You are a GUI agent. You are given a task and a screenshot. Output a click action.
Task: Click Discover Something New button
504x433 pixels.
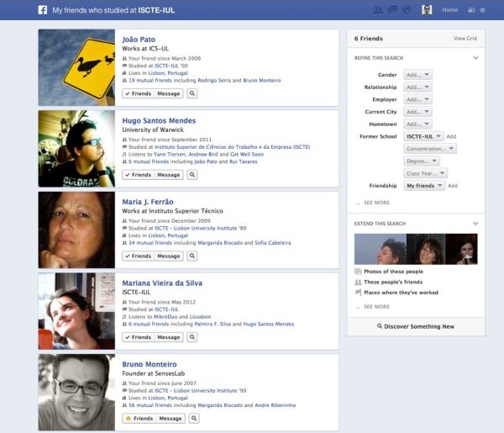(416, 326)
